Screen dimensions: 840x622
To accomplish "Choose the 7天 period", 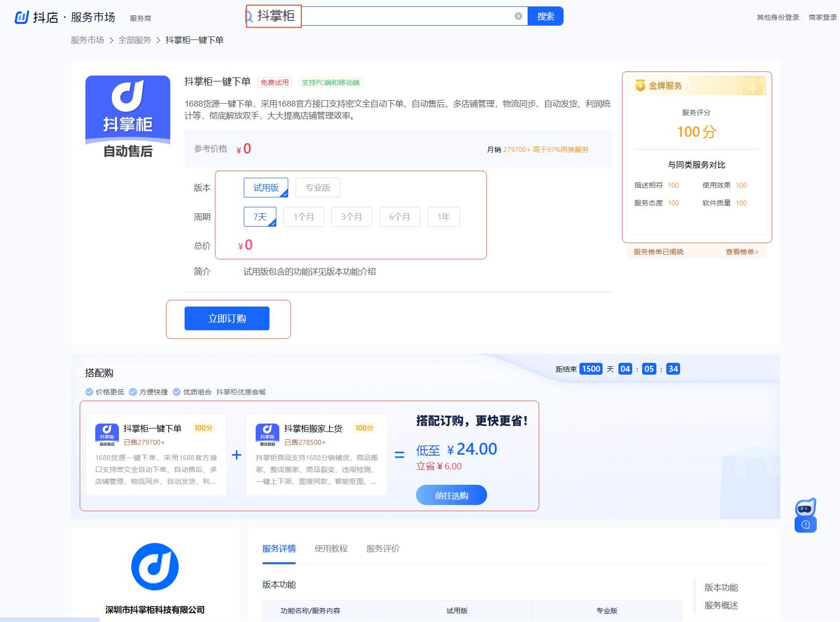I will pos(260,217).
